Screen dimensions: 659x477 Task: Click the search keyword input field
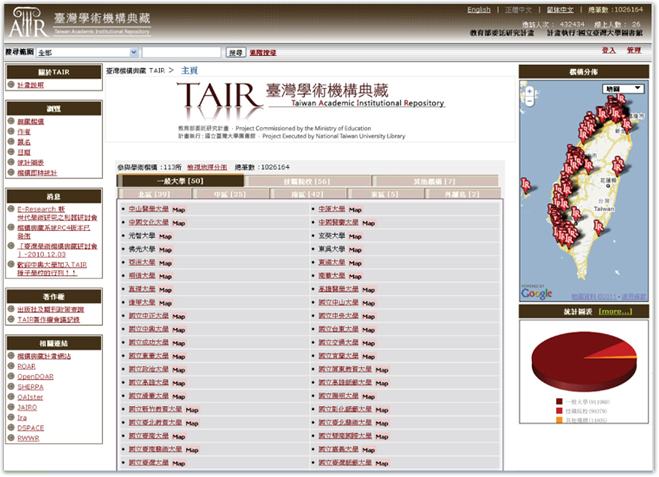pos(181,53)
